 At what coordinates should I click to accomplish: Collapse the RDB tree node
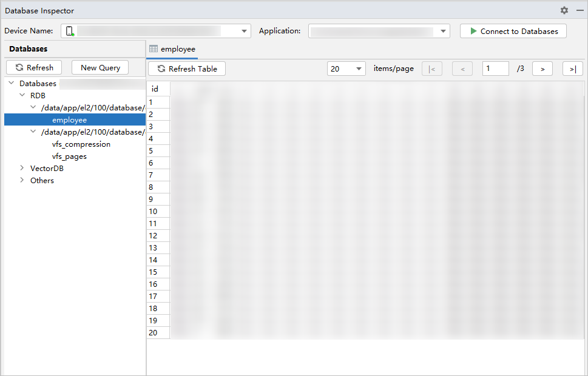pyautogui.click(x=22, y=95)
